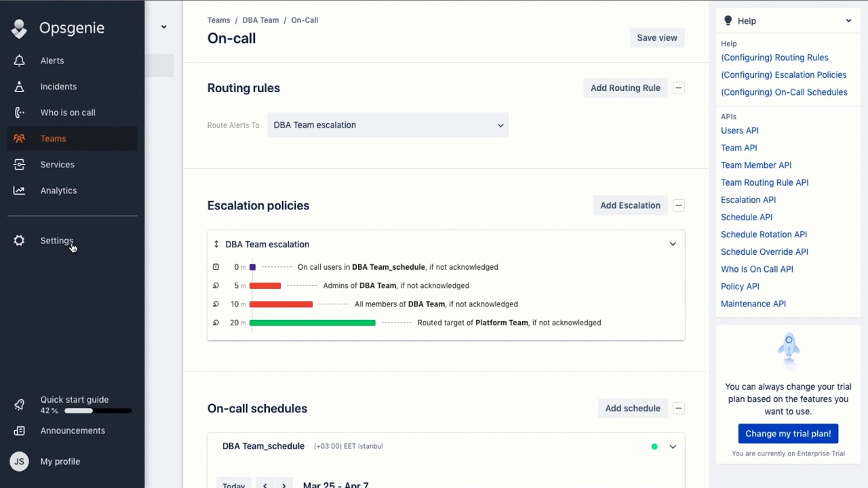This screenshot has width=868, height=488.
Task: Open Services in the sidebar menu
Action: click(x=57, y=165)
